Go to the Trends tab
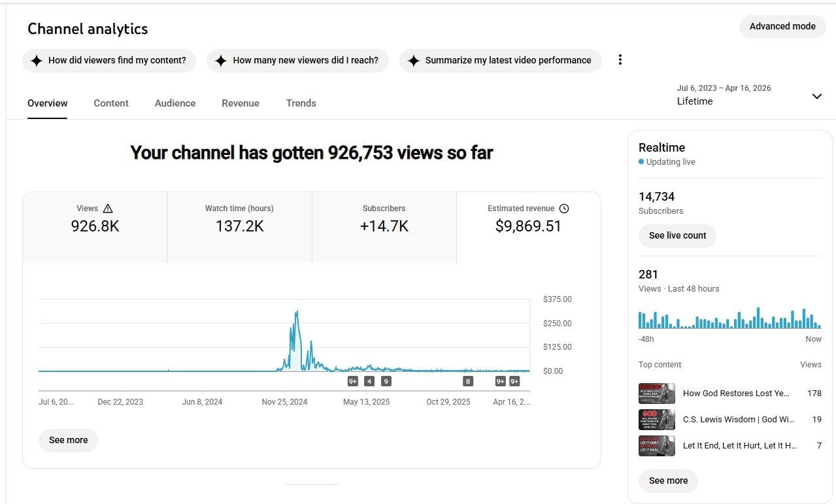The height and width of the screenshot is (504, 836). 301,103
